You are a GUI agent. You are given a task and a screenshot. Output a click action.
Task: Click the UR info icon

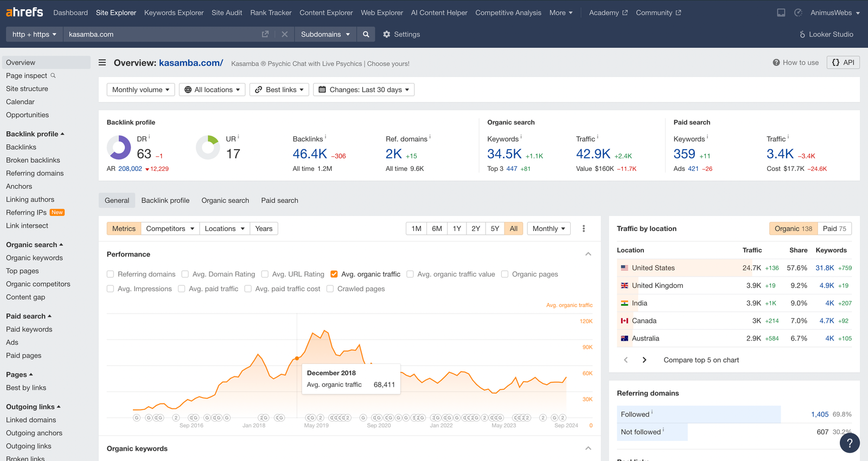coord(238,137)
